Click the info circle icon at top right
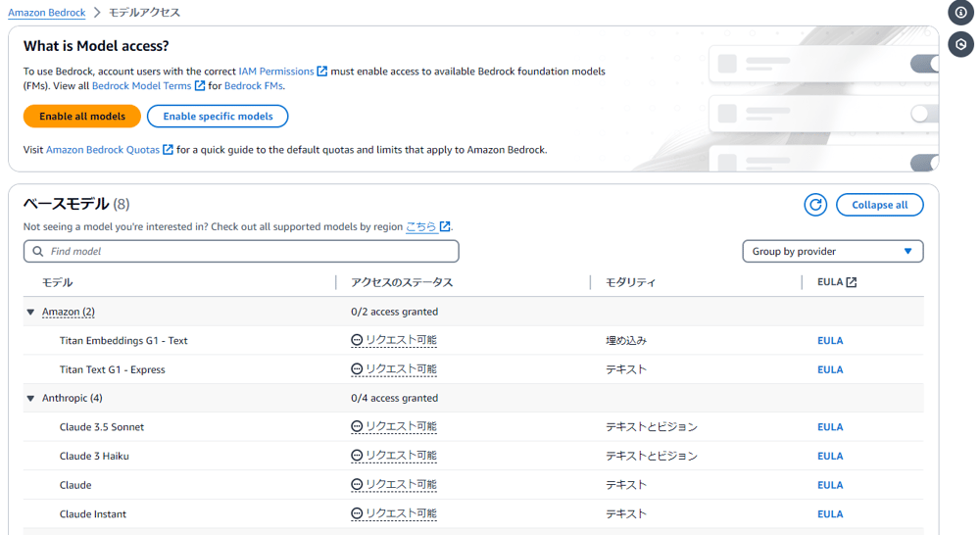This screenshot has height=535, width=980. click(960, 13)
